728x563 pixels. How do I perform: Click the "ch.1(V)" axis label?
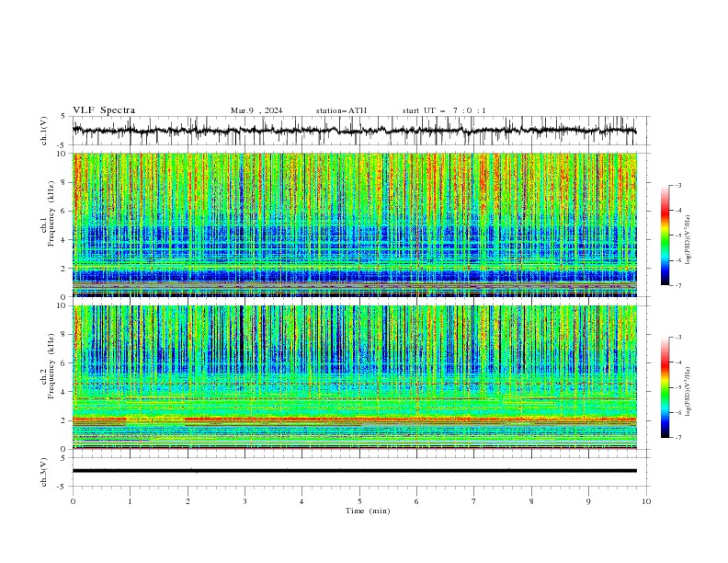(x=44, y=131)
